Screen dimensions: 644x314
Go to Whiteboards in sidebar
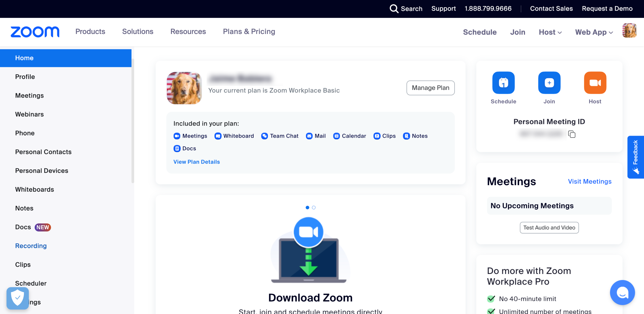click(34, 189)
